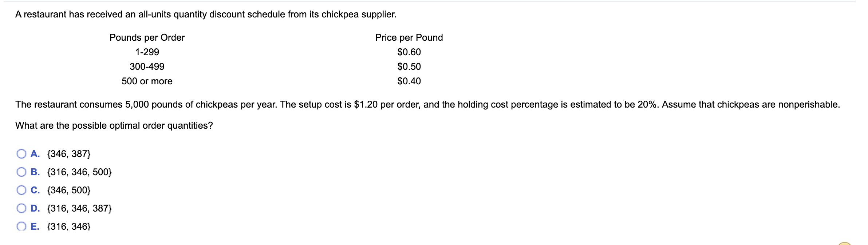The width and height of the screenshot is (868, 245).
Task: Click the blue label C next to its option
Action: [35, 190]
